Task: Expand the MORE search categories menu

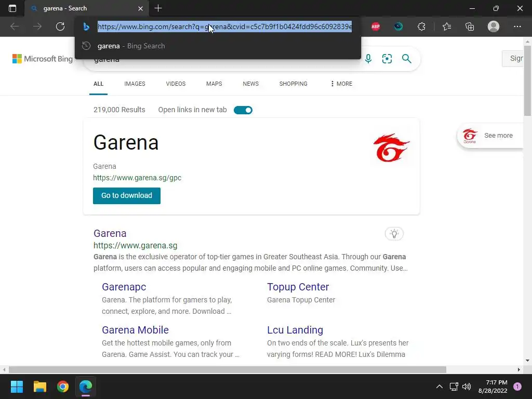Action: [x=341, y=84]
